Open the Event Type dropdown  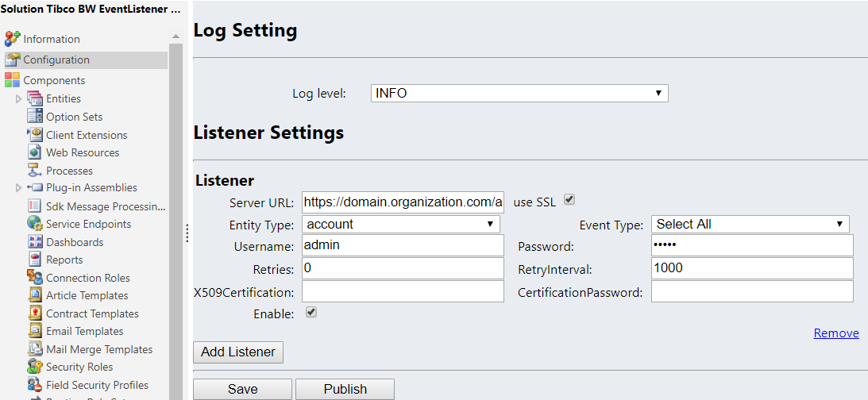pos(750,224)
